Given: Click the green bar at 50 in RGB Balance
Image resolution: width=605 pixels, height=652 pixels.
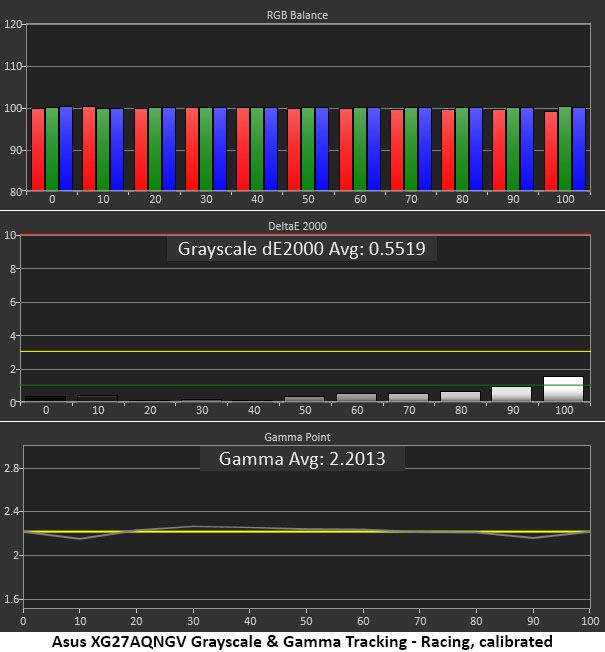Looking at the screenshot, I should click(x=308, y=149).
